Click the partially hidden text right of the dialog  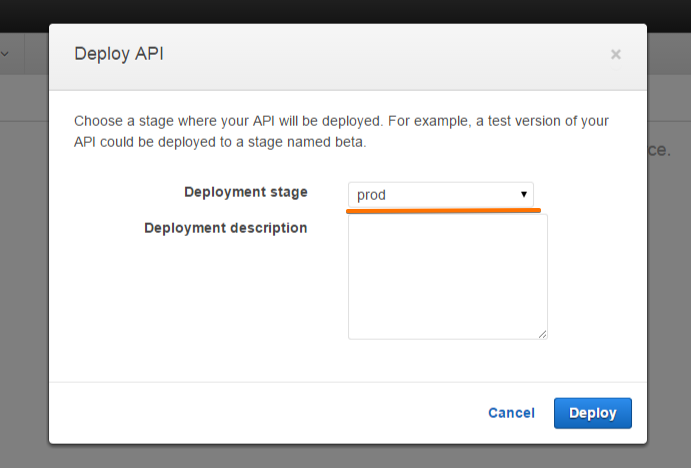pos(659,150)
